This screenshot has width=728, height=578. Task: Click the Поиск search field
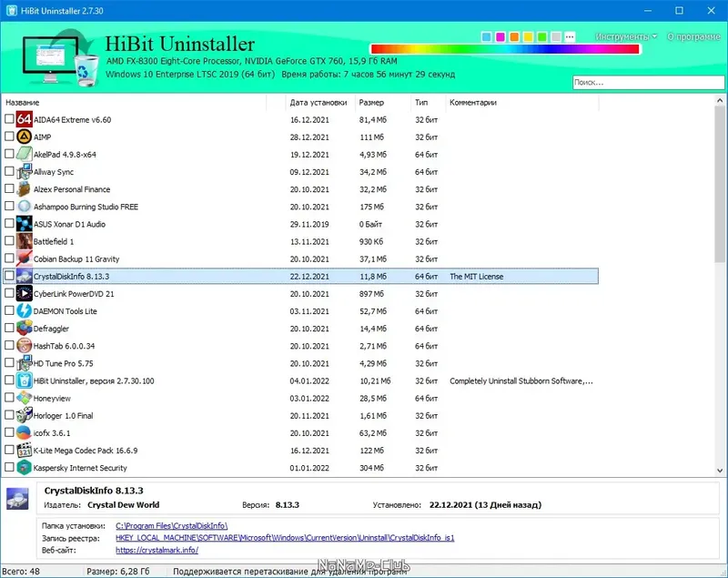pyautogui.click(x=648, y=82)
